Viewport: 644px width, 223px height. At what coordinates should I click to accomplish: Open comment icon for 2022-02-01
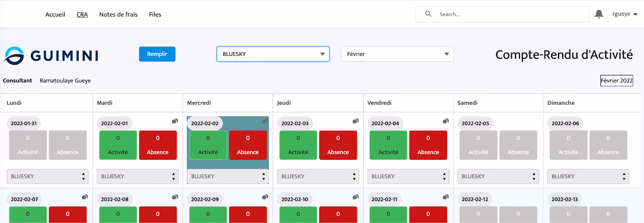175,121
